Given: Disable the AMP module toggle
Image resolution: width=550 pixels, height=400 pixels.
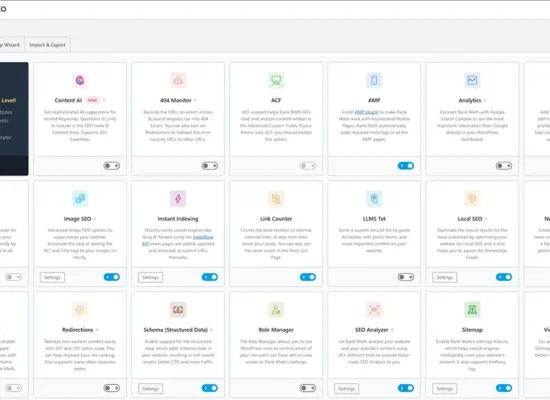Looking at the screenshot, I should [x=406, y=166].
